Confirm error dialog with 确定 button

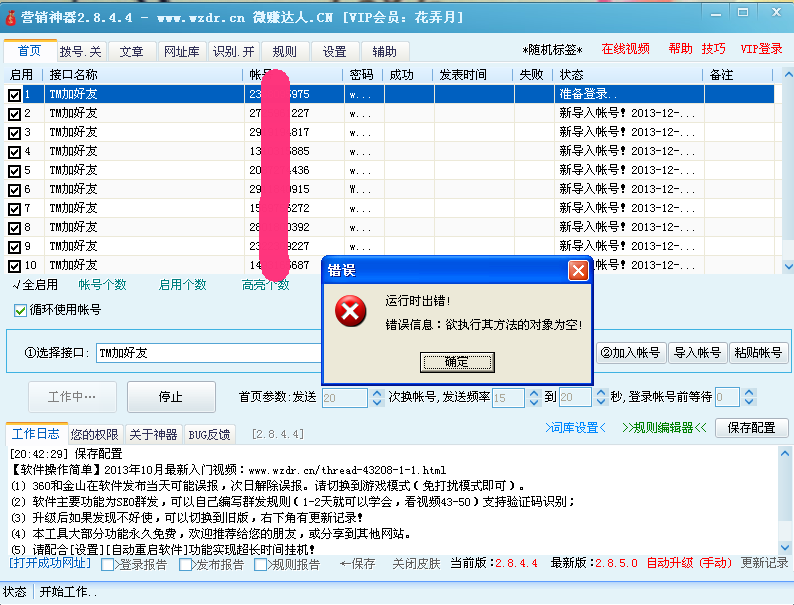[x=457, y=362]
